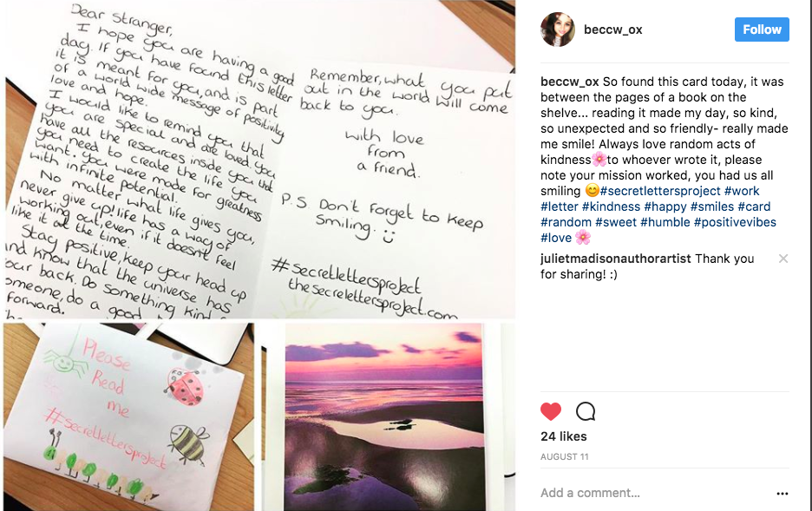Click the red heart like icon
This screenshot has width=812, height=511.
click(551, 411)
